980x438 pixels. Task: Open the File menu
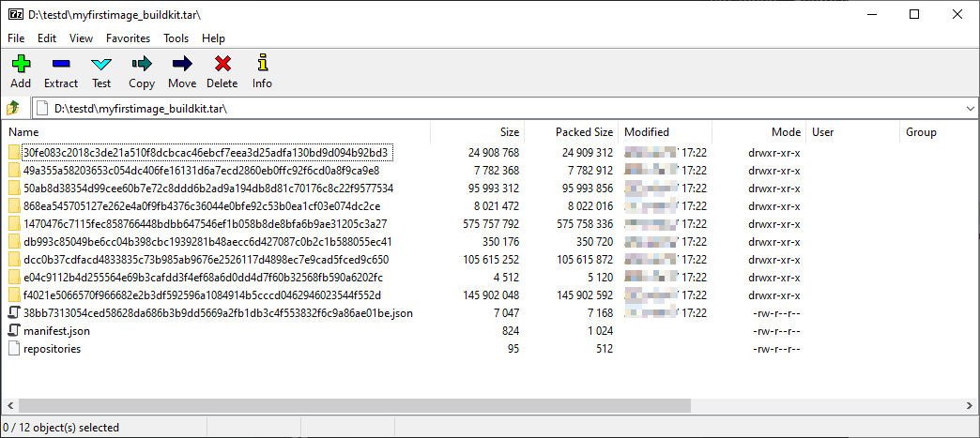tap(16, 38)
